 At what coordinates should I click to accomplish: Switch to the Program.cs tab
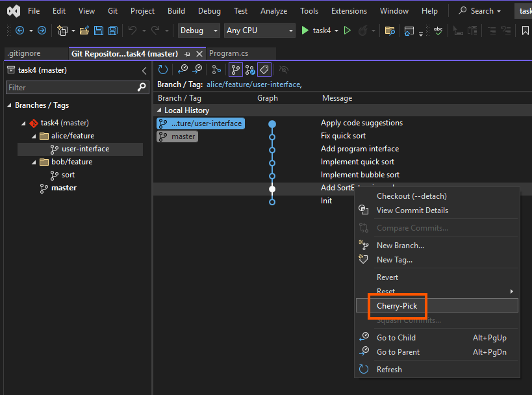tap(228, 53)
